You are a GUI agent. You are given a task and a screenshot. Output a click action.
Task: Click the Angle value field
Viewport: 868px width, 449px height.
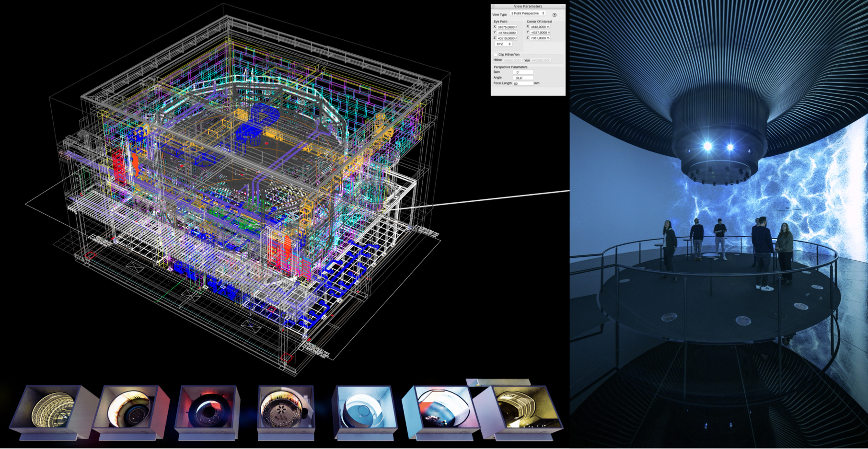pos(522,78)
